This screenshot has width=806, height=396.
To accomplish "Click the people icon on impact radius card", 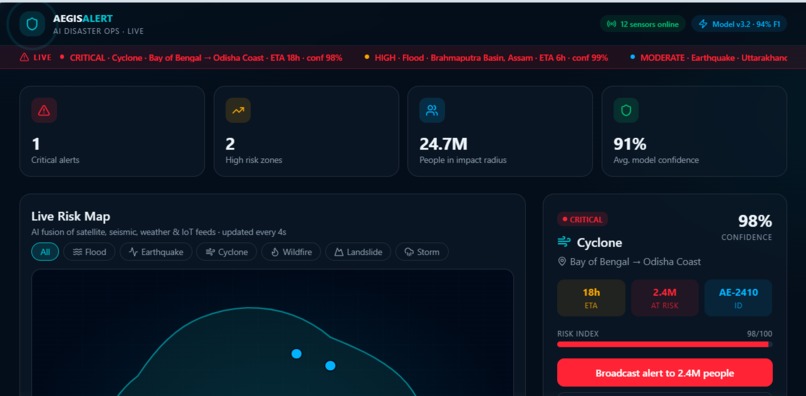I will (432, 110).
